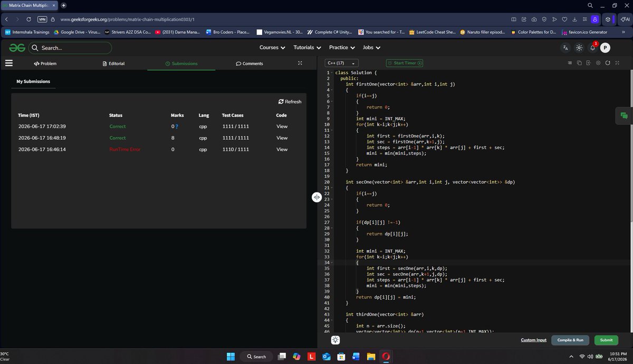Click the panel splitter handle icon
The width and height of the screenshot is (633, 364).
[316, 197]
